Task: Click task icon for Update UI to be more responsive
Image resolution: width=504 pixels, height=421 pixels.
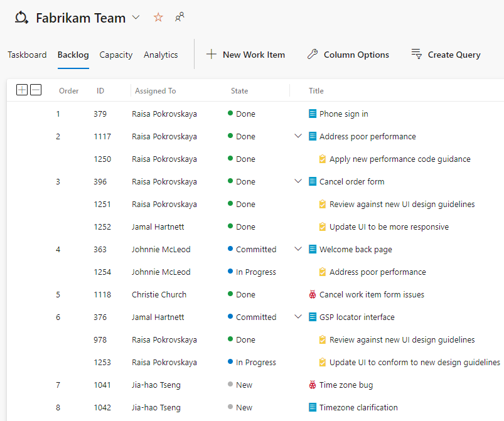Action: pyautogui.click(x=323, y=226)
